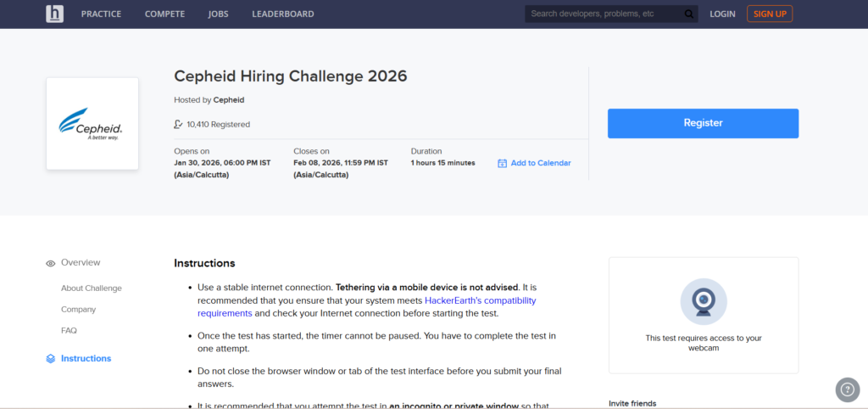Click the Instructions stacked layers icon
The image size is (868, 409).
[x=51, y=359]
